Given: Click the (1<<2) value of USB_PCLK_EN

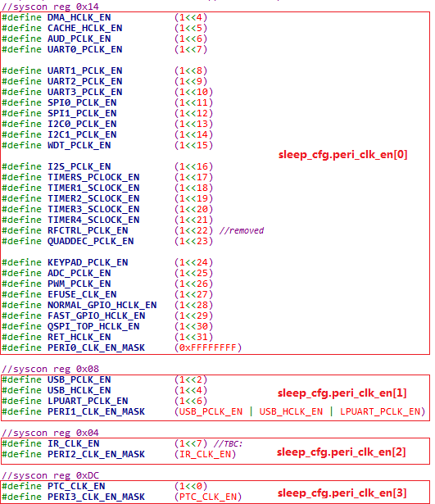Looking at the screenshot, I should [191, 379].
